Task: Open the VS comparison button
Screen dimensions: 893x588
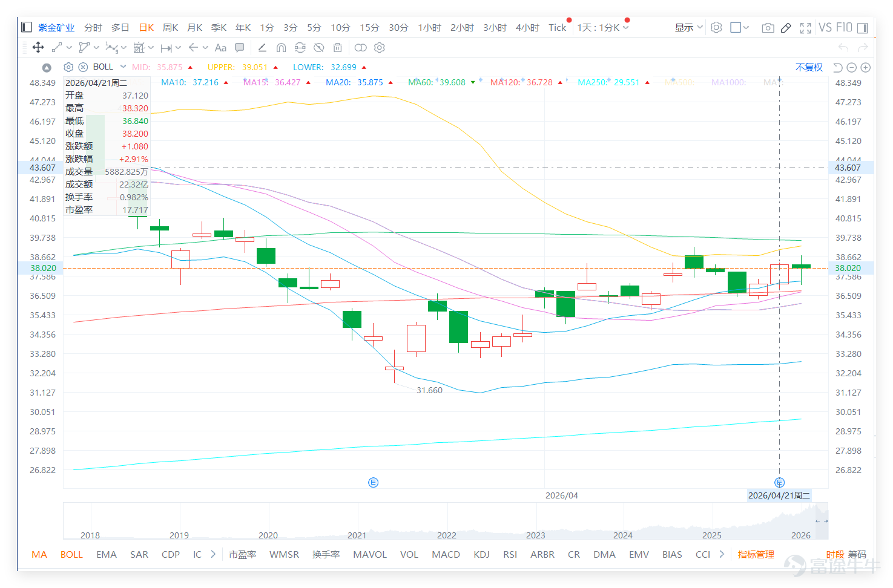Action: tap(825, 27)
